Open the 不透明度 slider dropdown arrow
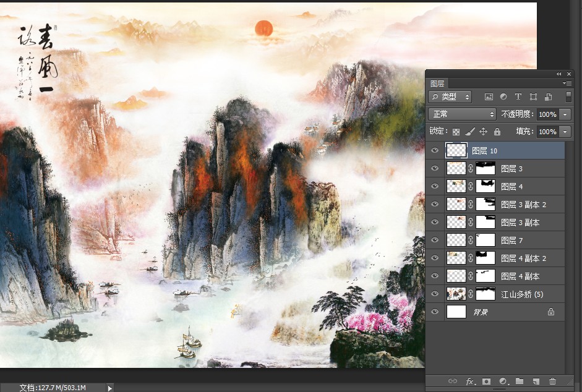Image resolution: width=582 pixels, height=392 pixels. (565, 114)
